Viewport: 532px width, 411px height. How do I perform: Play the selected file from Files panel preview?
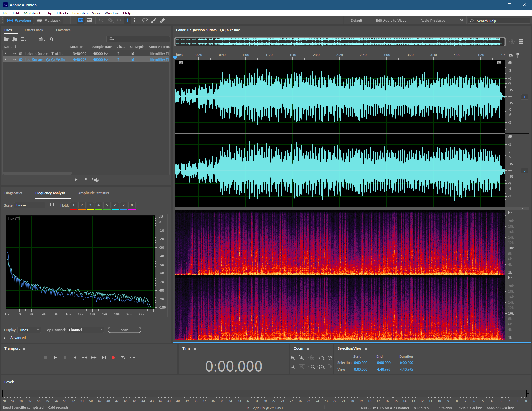(76, 180)
